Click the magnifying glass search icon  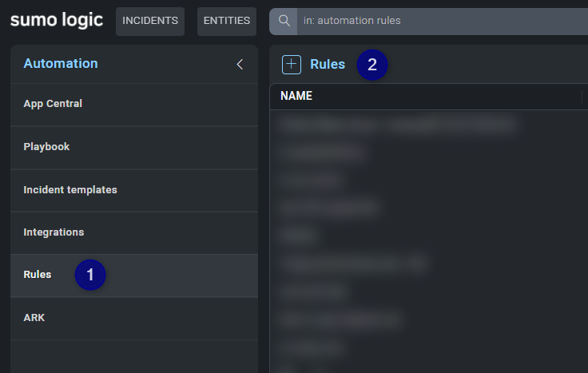pyautogui.click(x=284, y=21)
